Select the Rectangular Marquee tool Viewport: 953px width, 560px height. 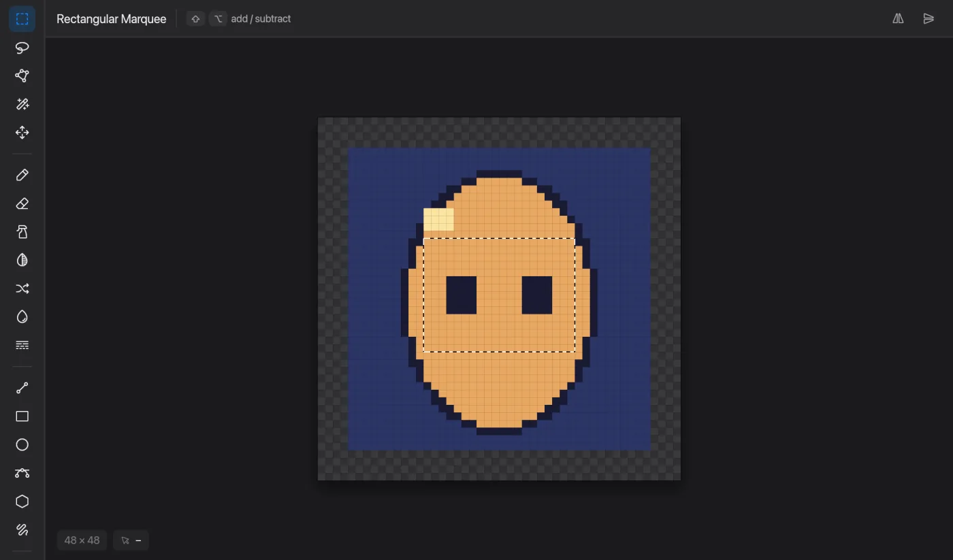(22, 19)
